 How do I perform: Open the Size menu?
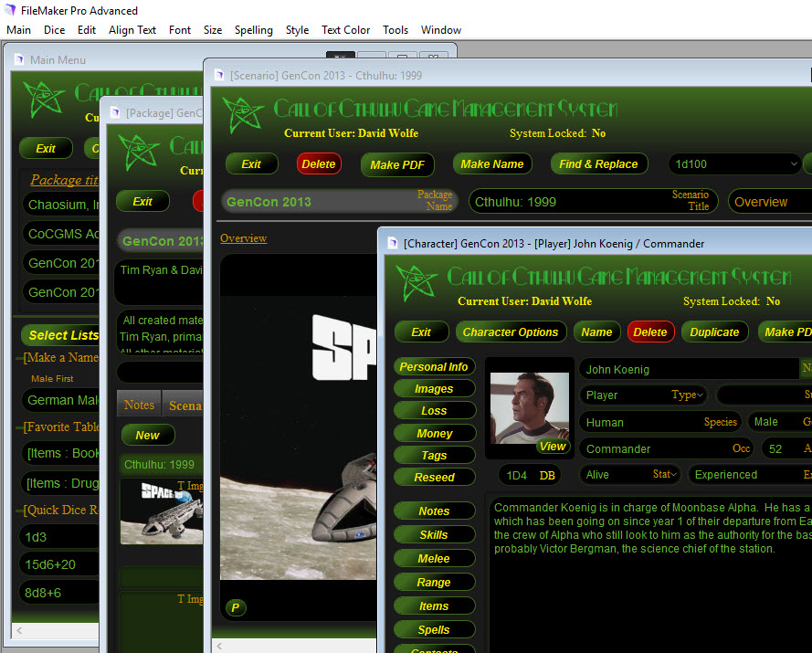click(212, 30)
